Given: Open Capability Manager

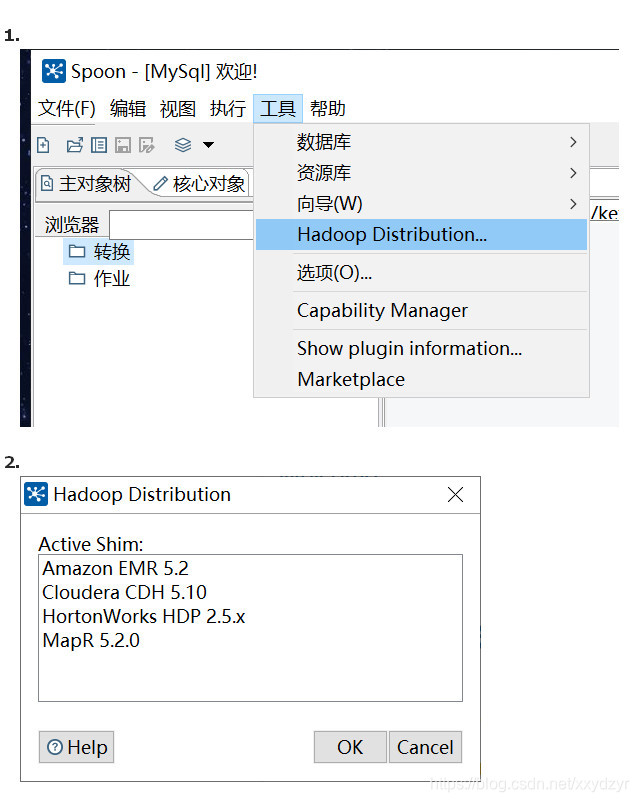Looking at the screenshot, I should (x=421, y=310).
